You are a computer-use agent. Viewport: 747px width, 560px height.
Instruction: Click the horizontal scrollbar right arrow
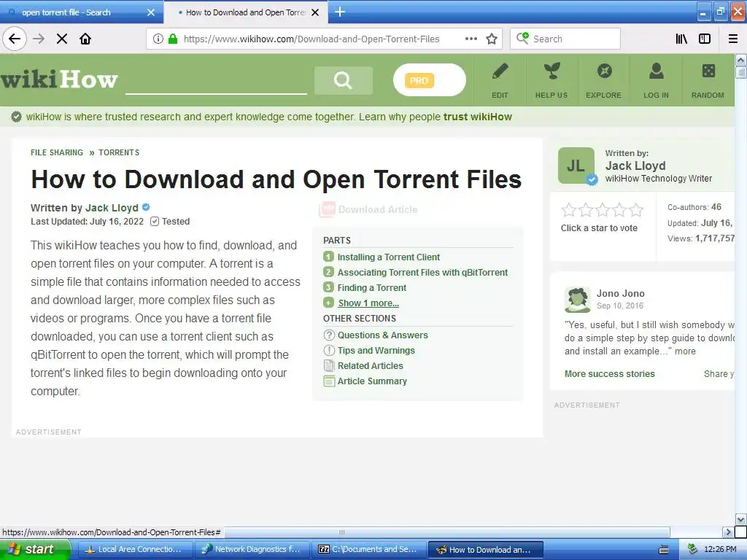point(728,532)
